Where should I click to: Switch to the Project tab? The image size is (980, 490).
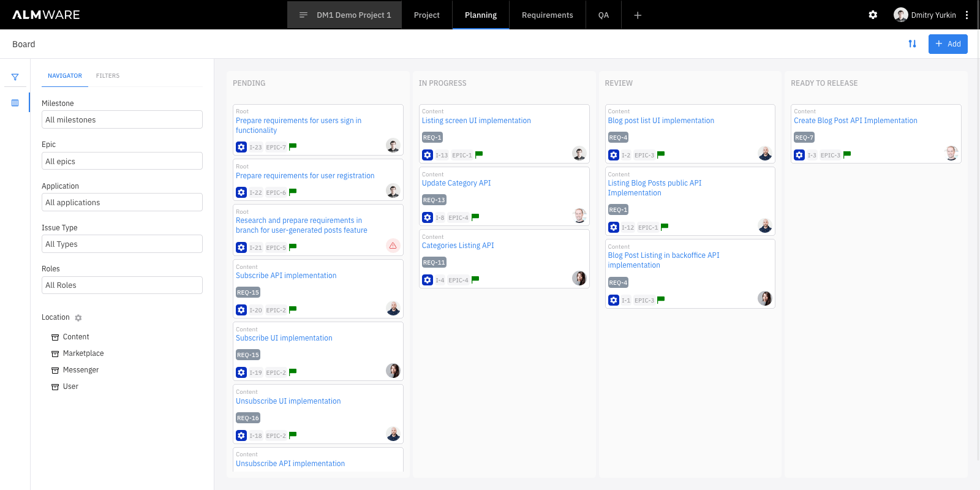tap(427, 15)
